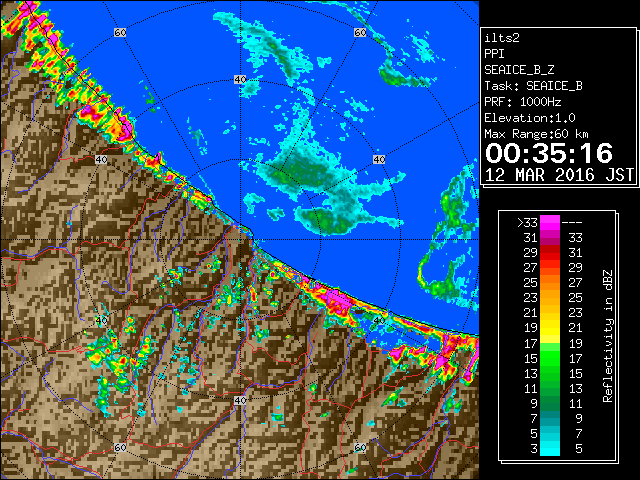Viewport: 640px width, 480px height.
Task: Select the "Task: SEAICE_B" line
Action: click(533, 86)
